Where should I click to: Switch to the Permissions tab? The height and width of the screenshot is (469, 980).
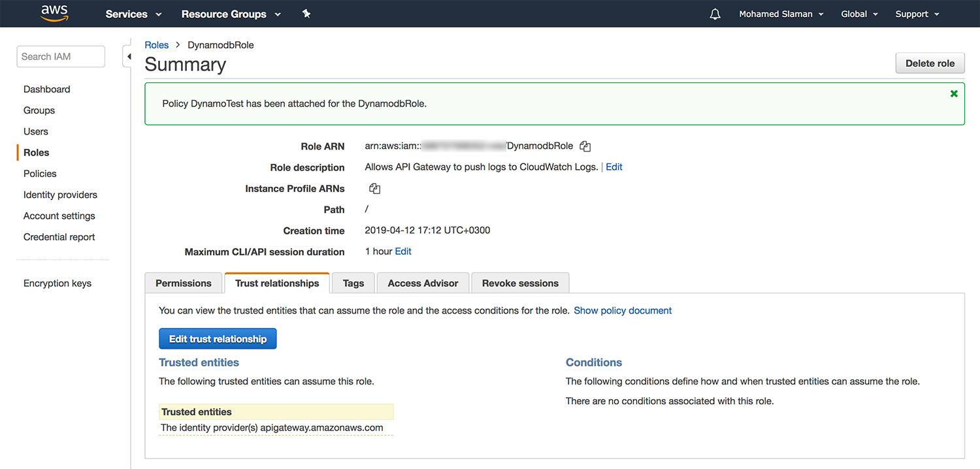click(184, 283)
